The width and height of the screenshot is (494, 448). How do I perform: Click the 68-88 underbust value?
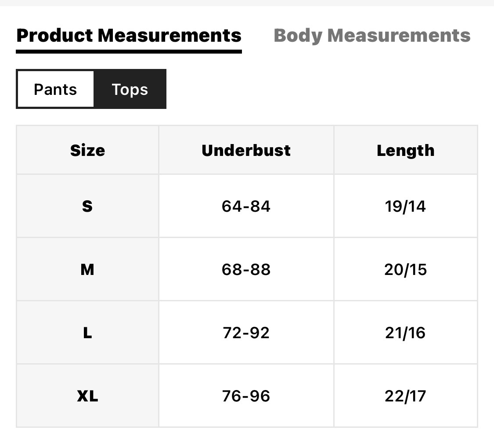pyautogui.click(x=246, y=269)
